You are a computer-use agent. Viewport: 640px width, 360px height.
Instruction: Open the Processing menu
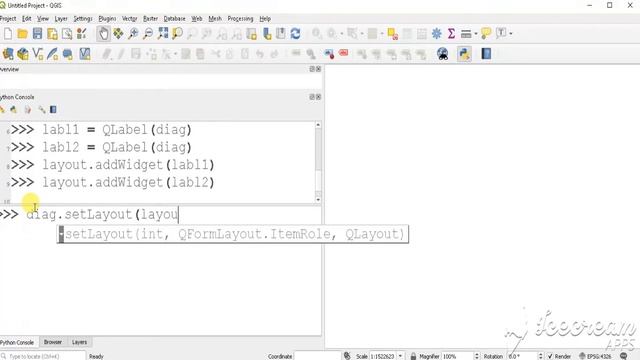240,19
